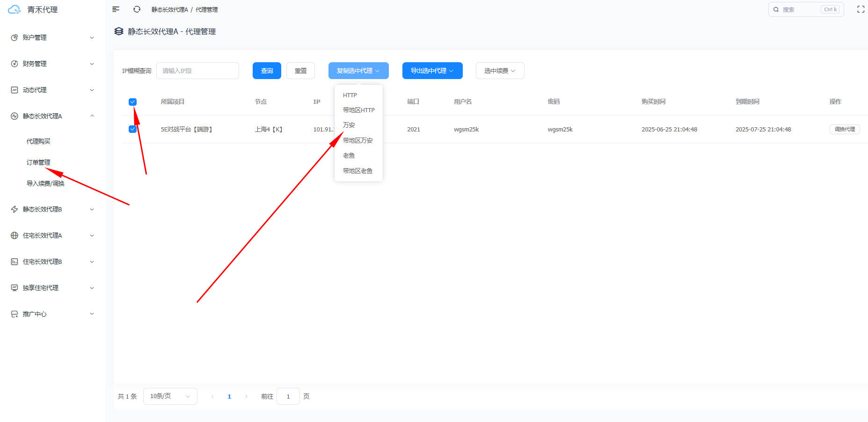This screenshot has height=422, width=868.
Task: Focus the IP模糊查询 input field
Action: (x=197, y=71)
